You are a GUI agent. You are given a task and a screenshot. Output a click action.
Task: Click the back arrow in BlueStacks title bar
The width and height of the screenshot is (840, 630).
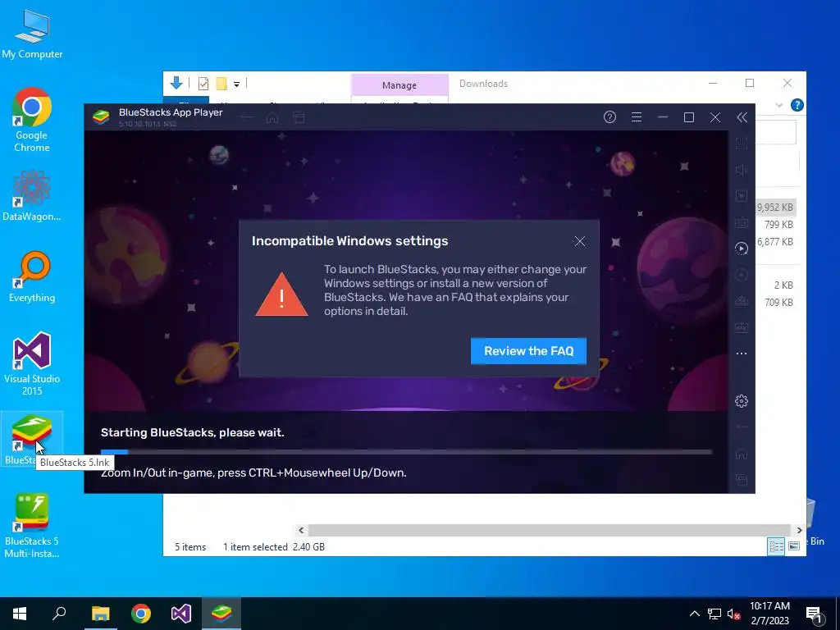click(x=246, y=117)
